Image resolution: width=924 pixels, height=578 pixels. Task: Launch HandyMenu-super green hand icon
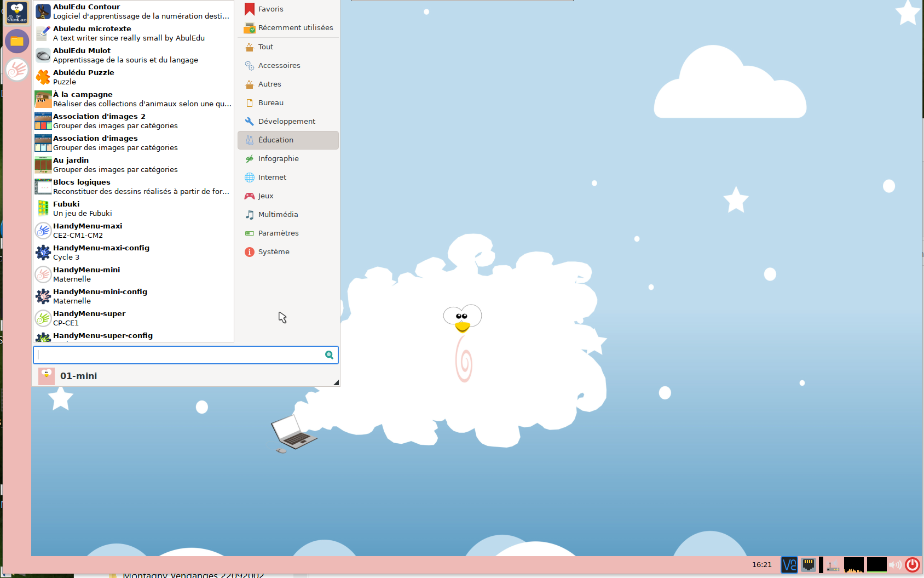pyautogui.click(x=43, y=318)
